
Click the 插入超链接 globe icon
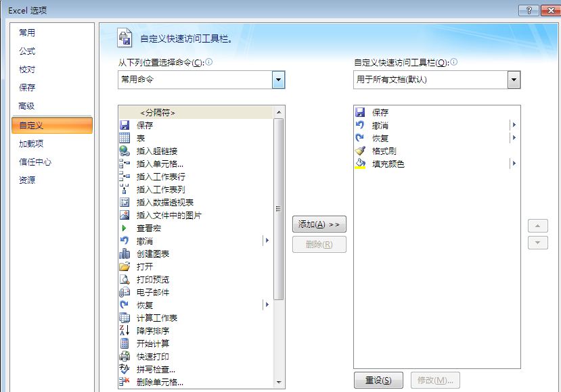tap(125, 151)
